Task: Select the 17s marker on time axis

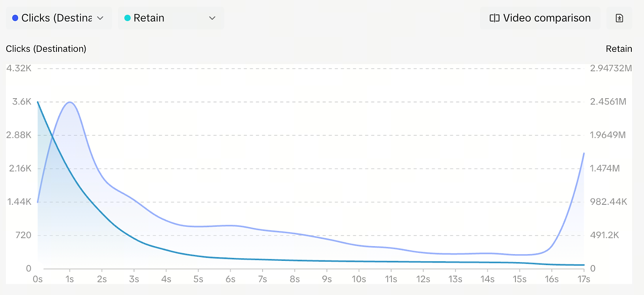Action: click(x=584, y=279)
